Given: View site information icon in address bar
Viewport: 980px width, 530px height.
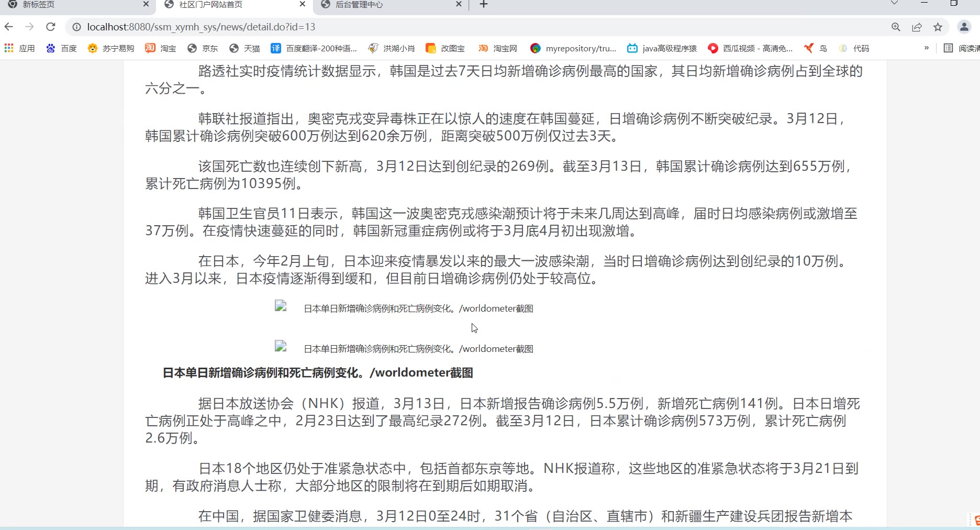Looking at the screenshot, I should 76,27.
